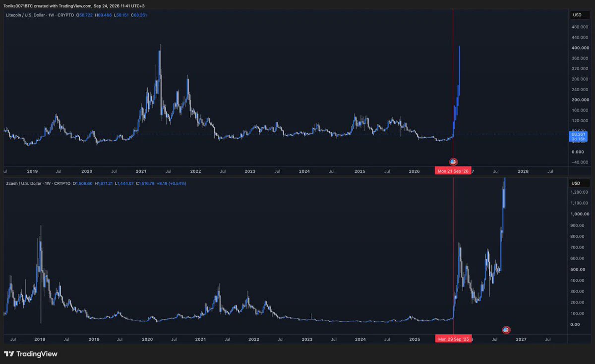Viewport: 595px width, 364px height.
Task: Click 2020 on Litecoin time axis
Action: [87, 171]
